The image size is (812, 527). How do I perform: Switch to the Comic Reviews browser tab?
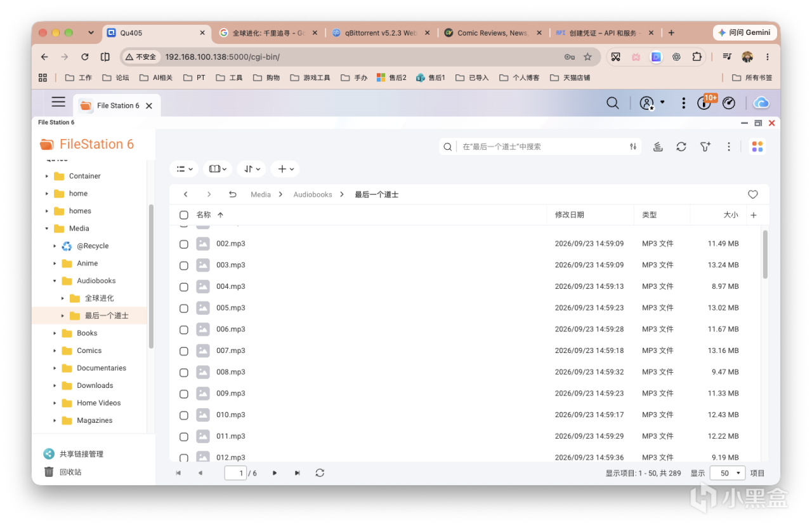point(493,33)
